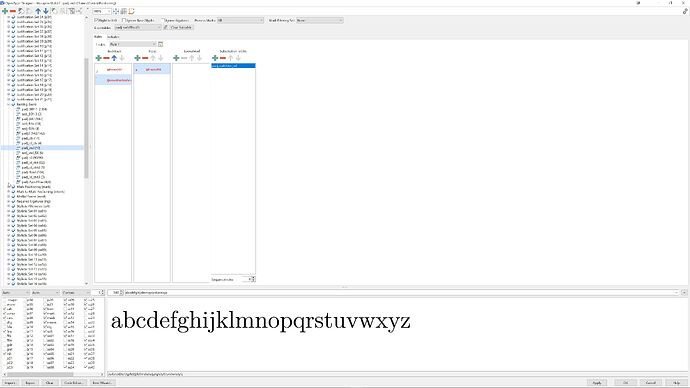Remove the selected item with the red minus icon
The width and height of the screenshot is (690, 388).
13,11
